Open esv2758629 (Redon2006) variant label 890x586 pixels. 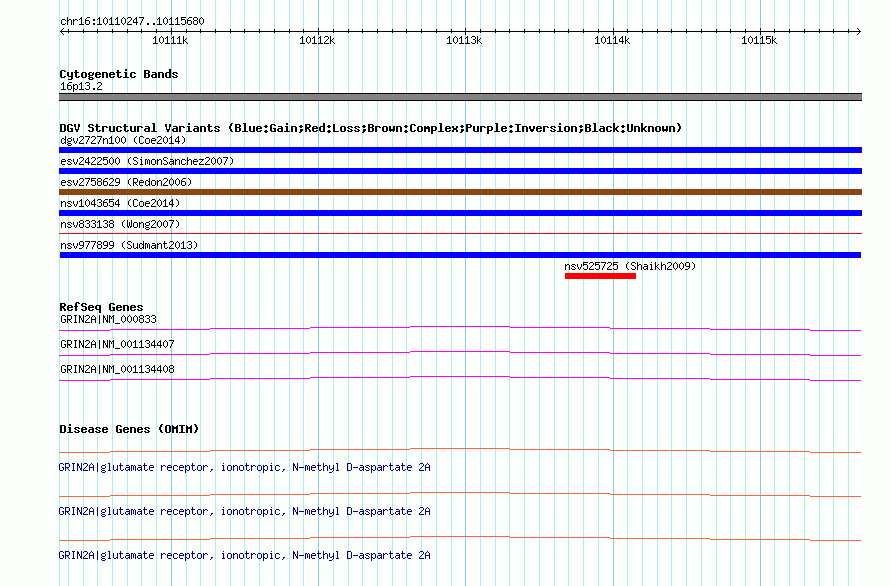[126, 182]
